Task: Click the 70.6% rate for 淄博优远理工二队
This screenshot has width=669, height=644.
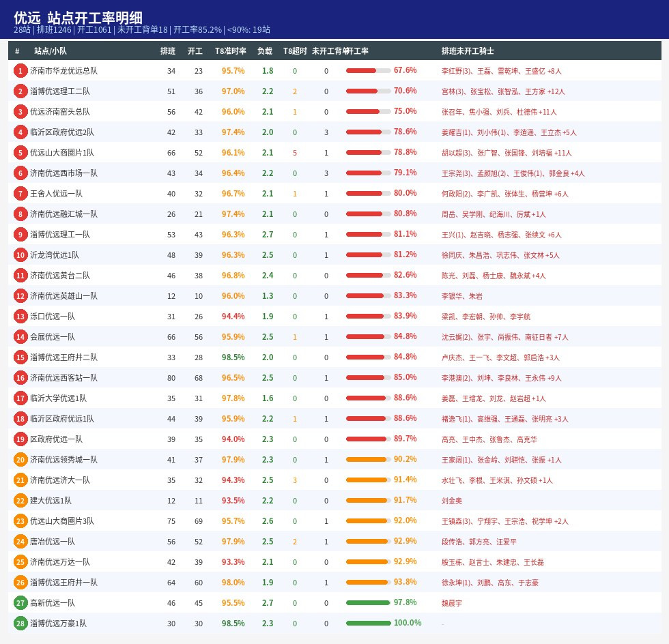Action: pyautogui.click(x=405, y=91)
